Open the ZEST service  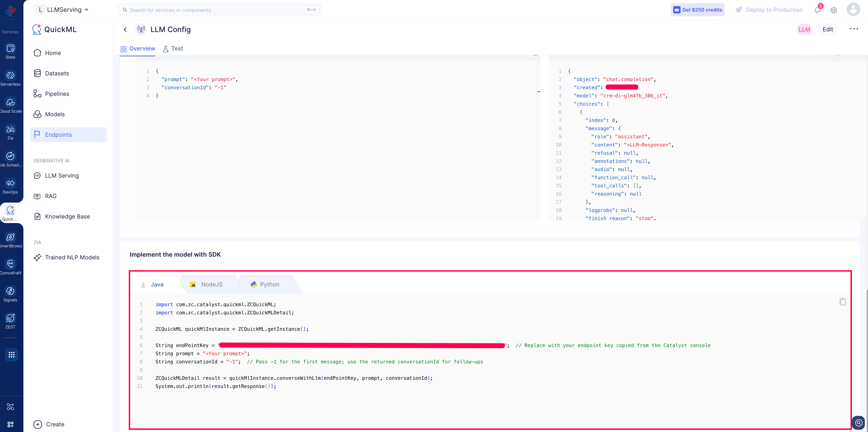(x=10, y=321)
